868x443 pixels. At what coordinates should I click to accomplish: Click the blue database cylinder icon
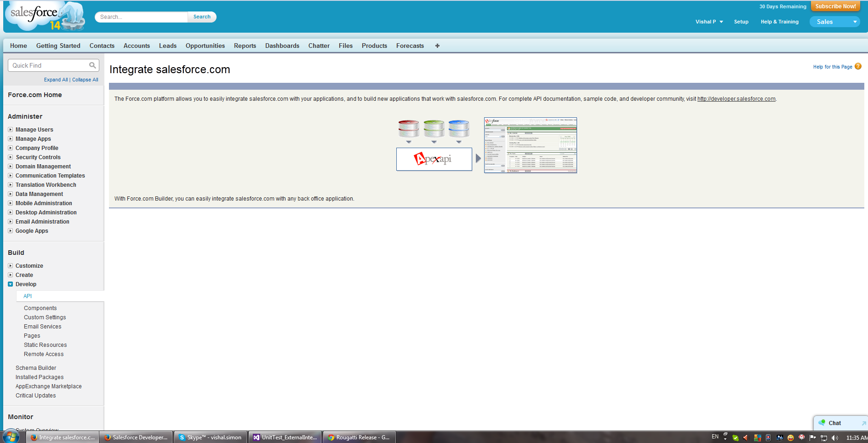(459, 128)
